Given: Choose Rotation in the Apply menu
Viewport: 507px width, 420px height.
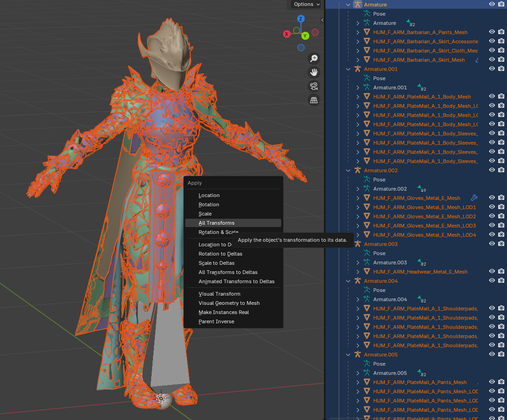Looking at the screenshot, I should coord(233,204).
